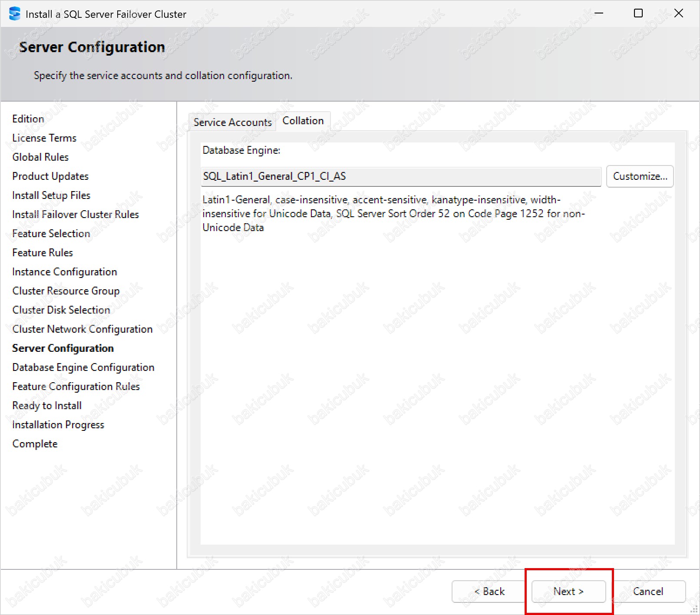The image size is (700, 615).
Task: Select Ready to Install step
Action: (x=47, y=406)
